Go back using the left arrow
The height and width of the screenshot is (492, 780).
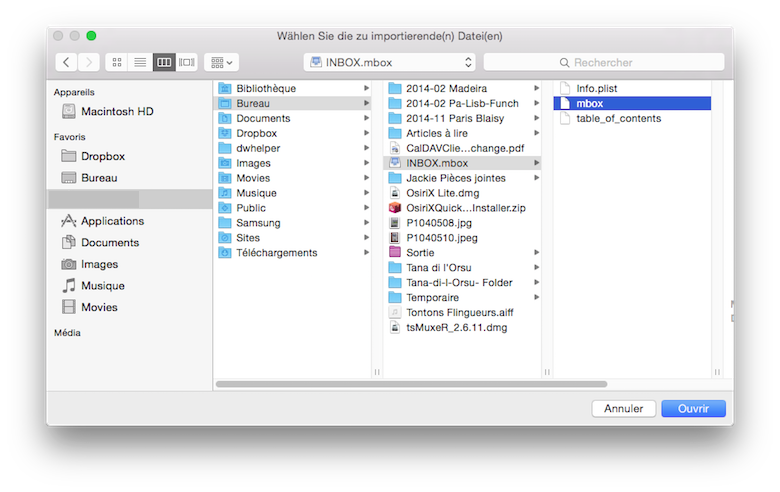tap(66, 62)
